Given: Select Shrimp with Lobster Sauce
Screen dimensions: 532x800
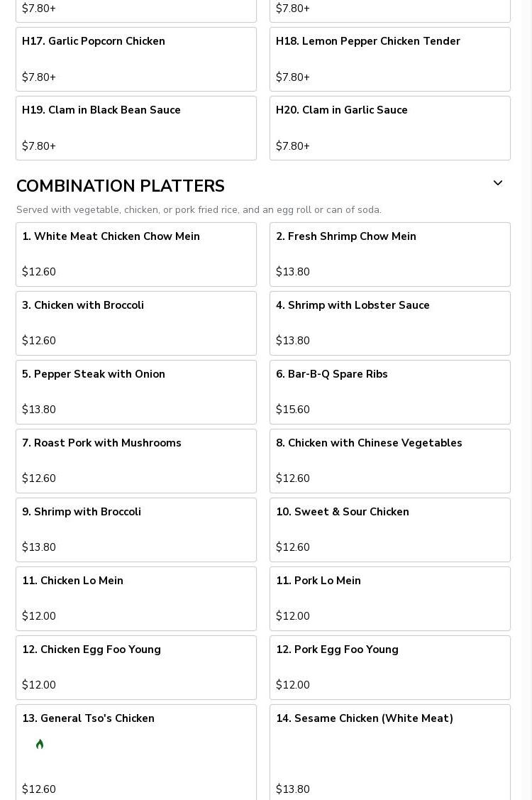Looking at the screenshot, I should (390, 323).
